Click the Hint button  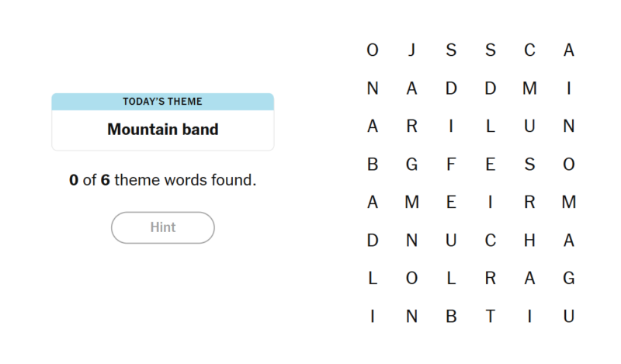(x=163, y=227)
